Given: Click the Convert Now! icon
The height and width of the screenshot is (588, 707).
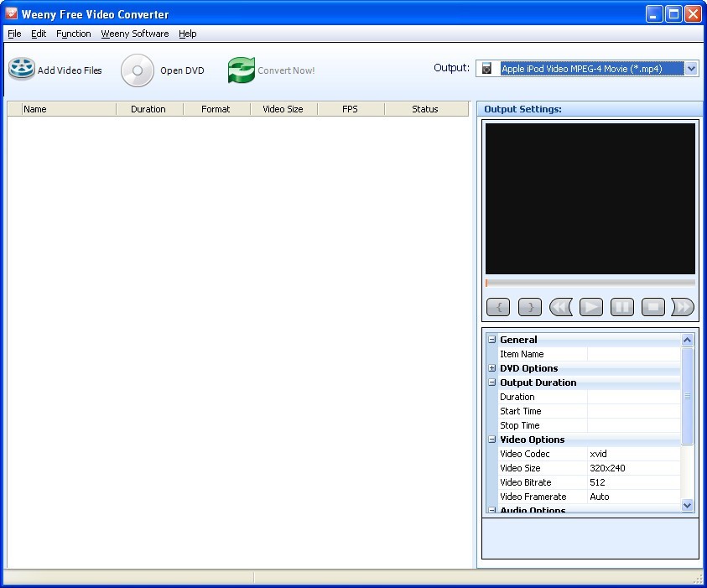Looking at the screenshot, I should pos(240,70).
